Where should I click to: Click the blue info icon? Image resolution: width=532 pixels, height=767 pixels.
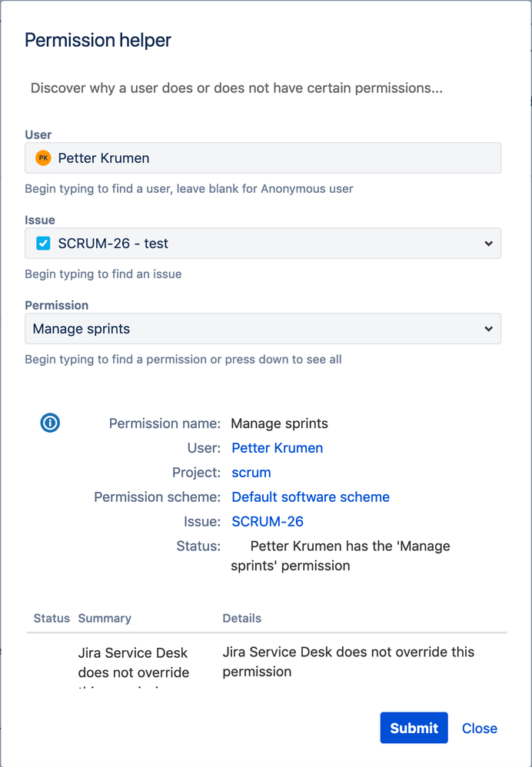coord(50,423)
